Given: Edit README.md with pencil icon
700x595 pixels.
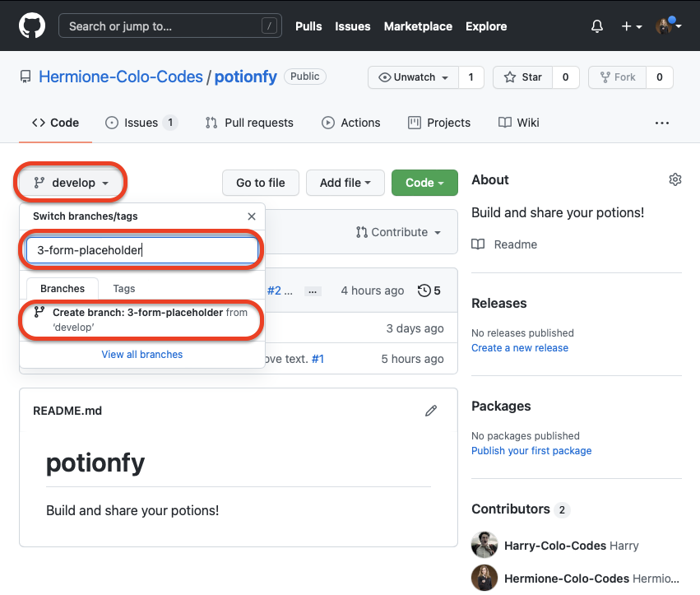Looking at the screenshot, I should [431, 411].
